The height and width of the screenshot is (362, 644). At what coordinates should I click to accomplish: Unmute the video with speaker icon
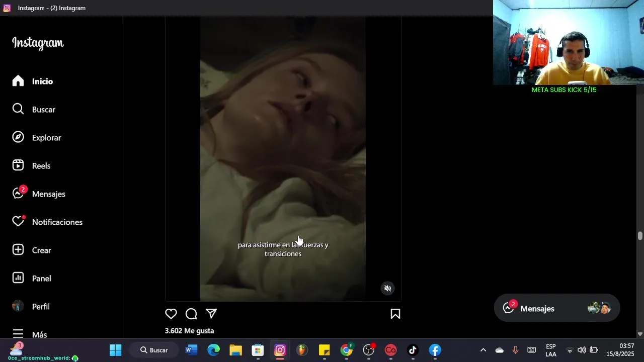click(x=387, y=289)
